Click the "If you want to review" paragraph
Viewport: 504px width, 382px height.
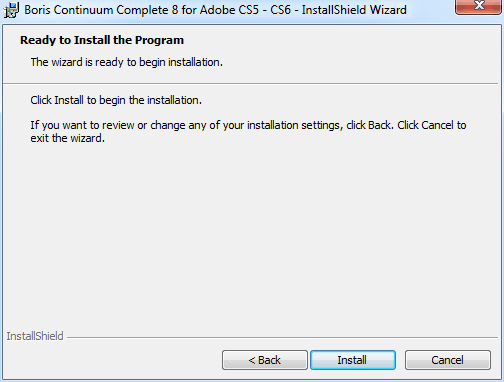point(248,131)
